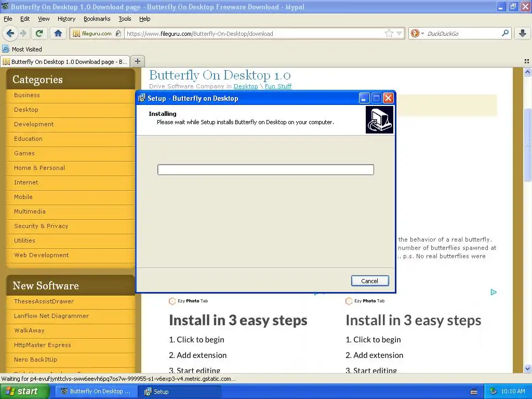Screen dimensions: 532x399
Task: Click the URL address field
Action: click(x=255, y=33)
